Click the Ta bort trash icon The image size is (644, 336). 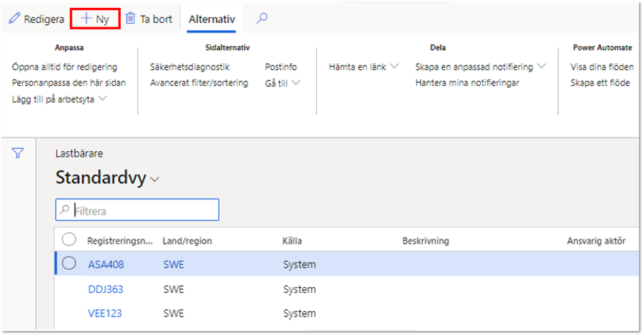click(130, 18)
